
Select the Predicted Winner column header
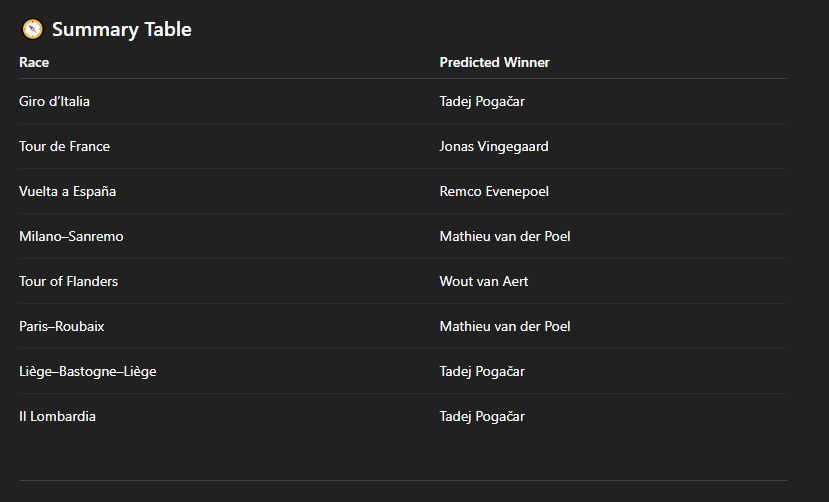[494, 62]
